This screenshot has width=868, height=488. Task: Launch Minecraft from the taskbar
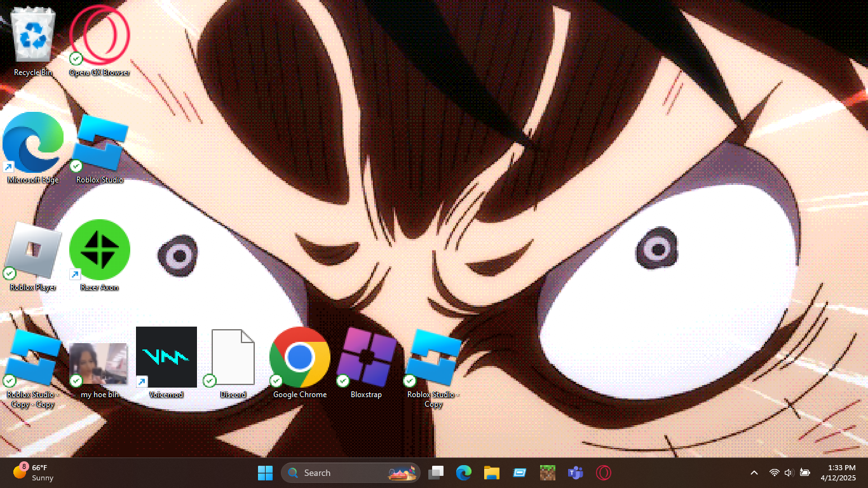coord(548,473)
